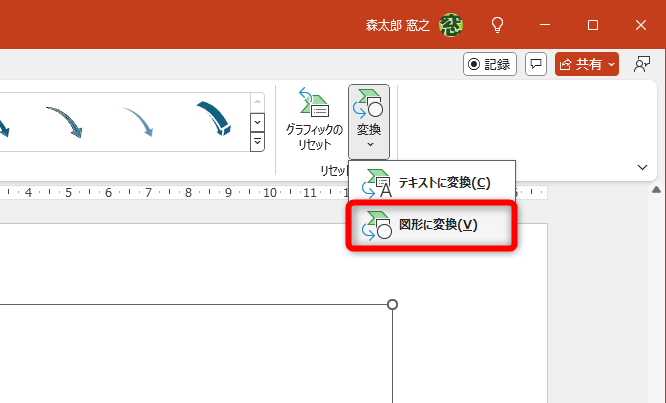This screenshot has width=666, height=403.
Task: Expand the full SmartArt styles gallery
Action: tap(257, 142)
